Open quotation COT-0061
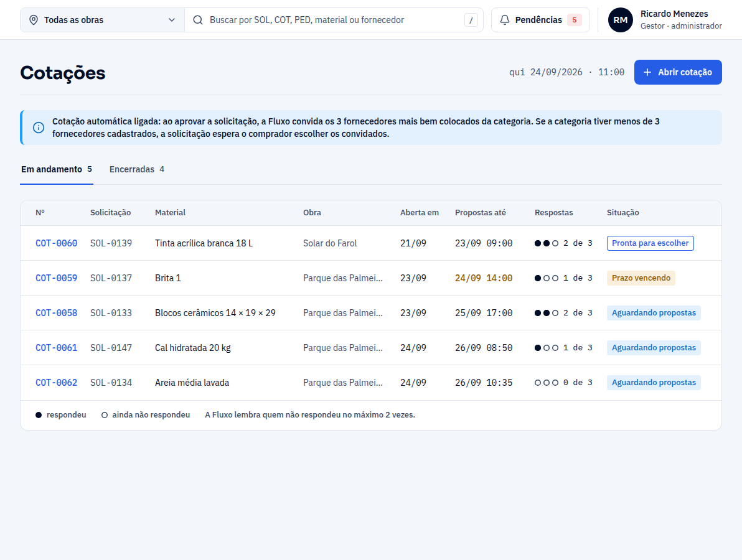Screen dimensions: 742x560 [x=56, y=348]
